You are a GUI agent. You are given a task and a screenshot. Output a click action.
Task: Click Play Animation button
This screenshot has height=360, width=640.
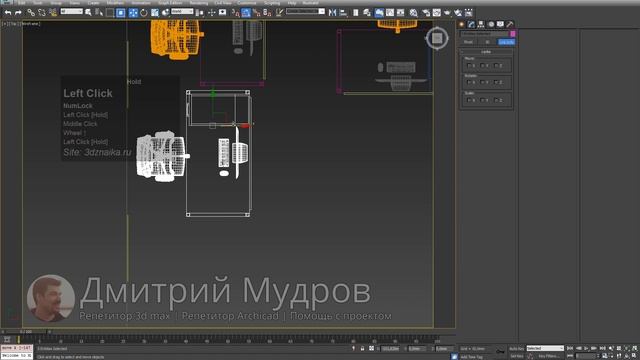click(x=586, y=348)
